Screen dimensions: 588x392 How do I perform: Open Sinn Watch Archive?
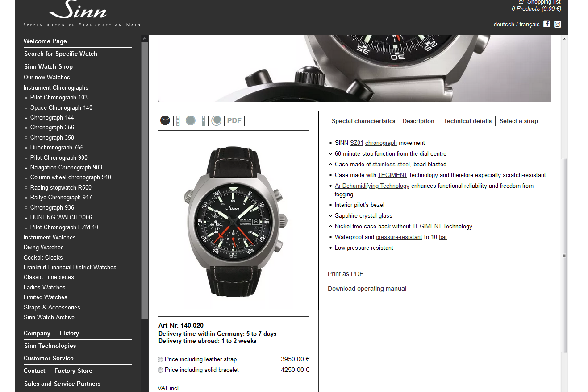(49, 317)
